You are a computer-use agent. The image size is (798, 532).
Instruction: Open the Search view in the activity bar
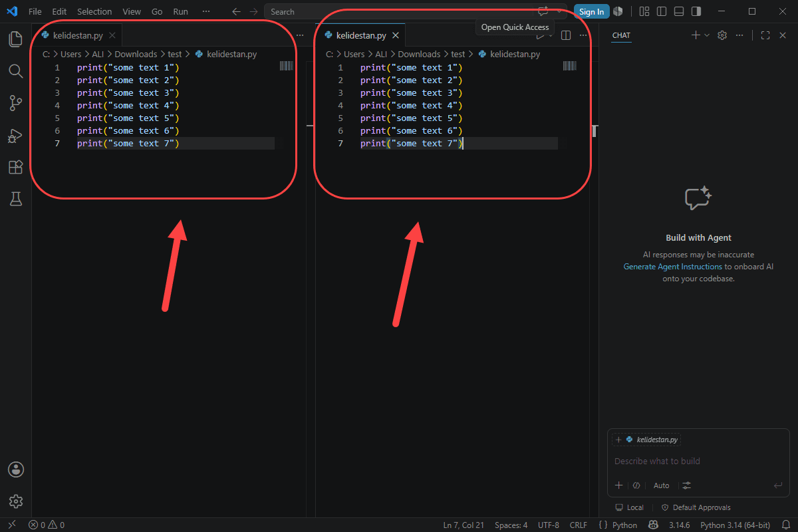(15, 70)
